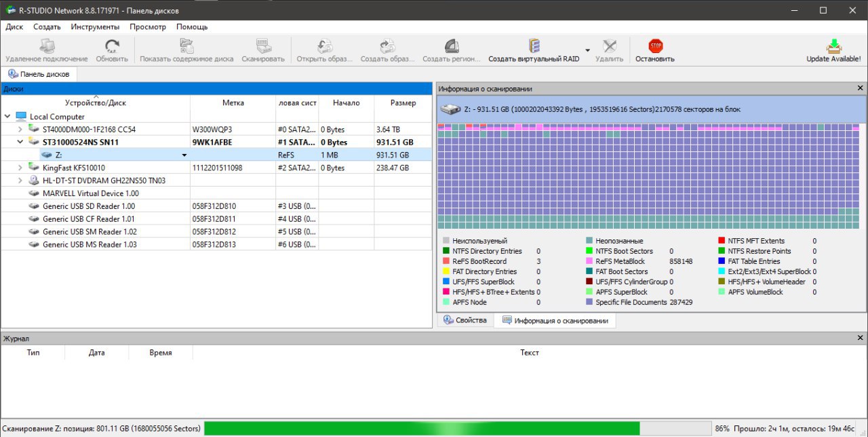Open the dropdown arrow on the Z: row
This screenshot has width=868, height=437.
(184, 155)
